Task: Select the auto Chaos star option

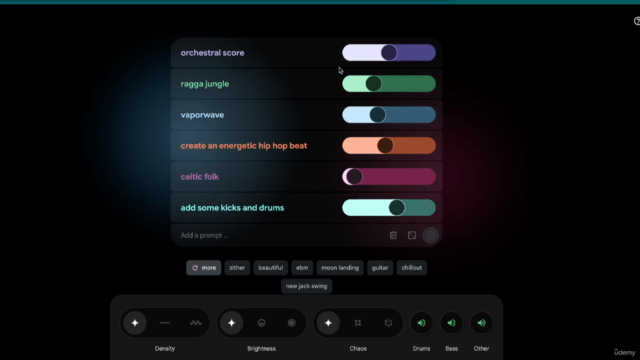Action: (328, 323)
